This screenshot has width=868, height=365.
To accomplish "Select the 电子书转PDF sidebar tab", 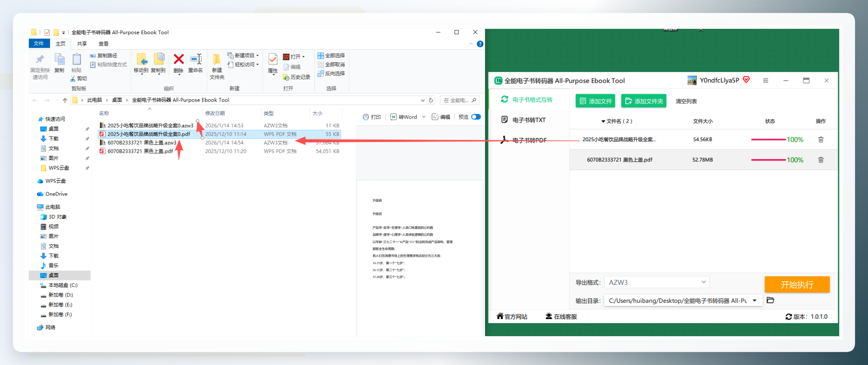I will (x=529, y=140).
